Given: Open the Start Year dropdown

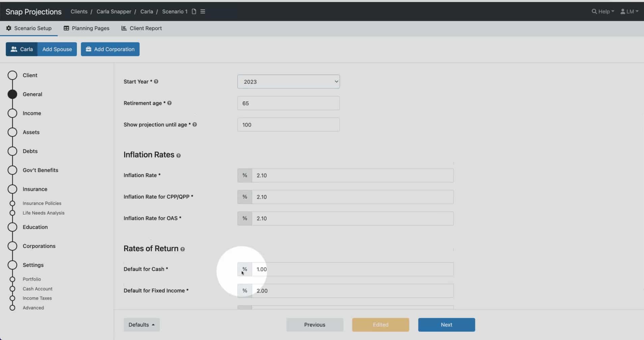Looking at the screenshot, I should (288, 82).
